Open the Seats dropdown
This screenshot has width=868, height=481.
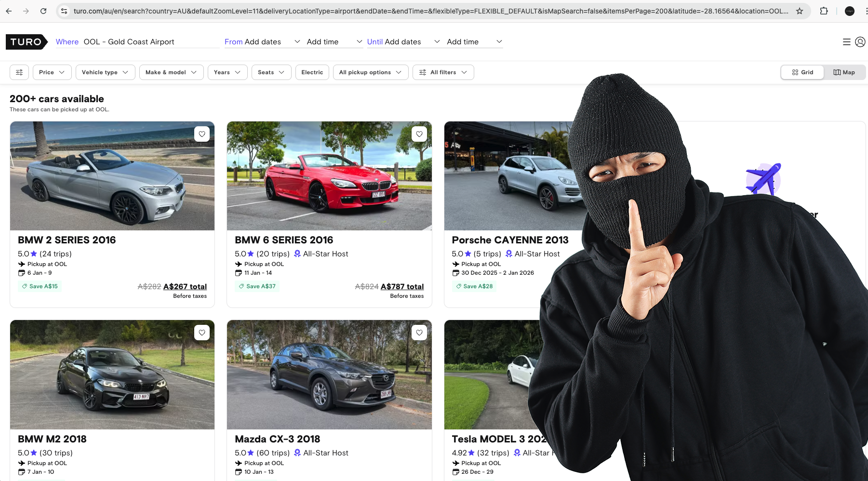tap(271, 72)
